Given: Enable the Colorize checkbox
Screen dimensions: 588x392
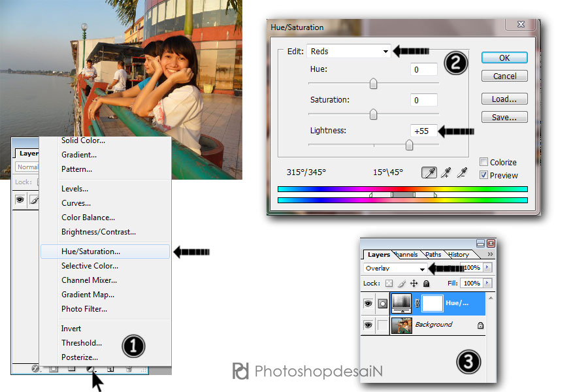Looking at the screenshot, I should (483, 162).
